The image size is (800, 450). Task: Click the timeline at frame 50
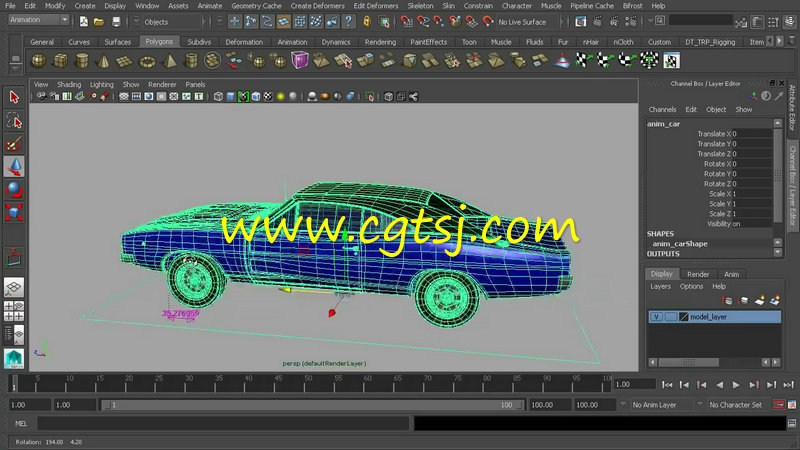click(x=308, y=383)
